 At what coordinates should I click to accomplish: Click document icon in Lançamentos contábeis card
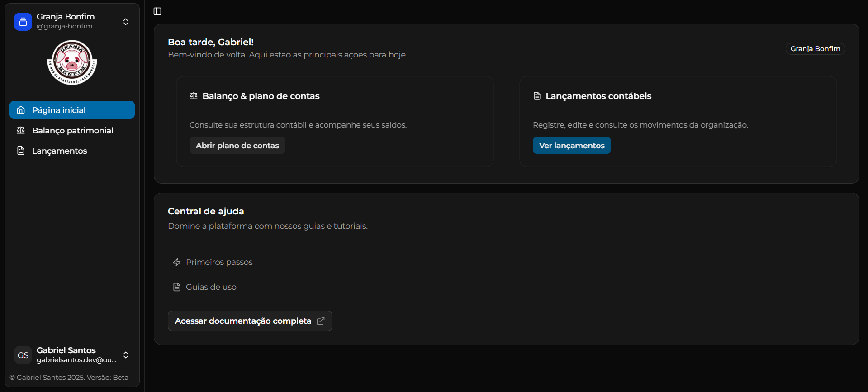tap(537, 96)
